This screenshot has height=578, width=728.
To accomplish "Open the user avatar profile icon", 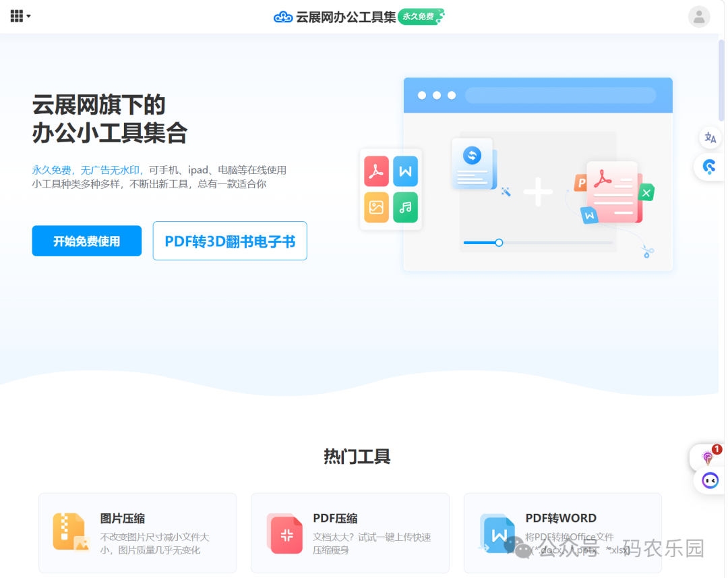I will coord(699,17).
